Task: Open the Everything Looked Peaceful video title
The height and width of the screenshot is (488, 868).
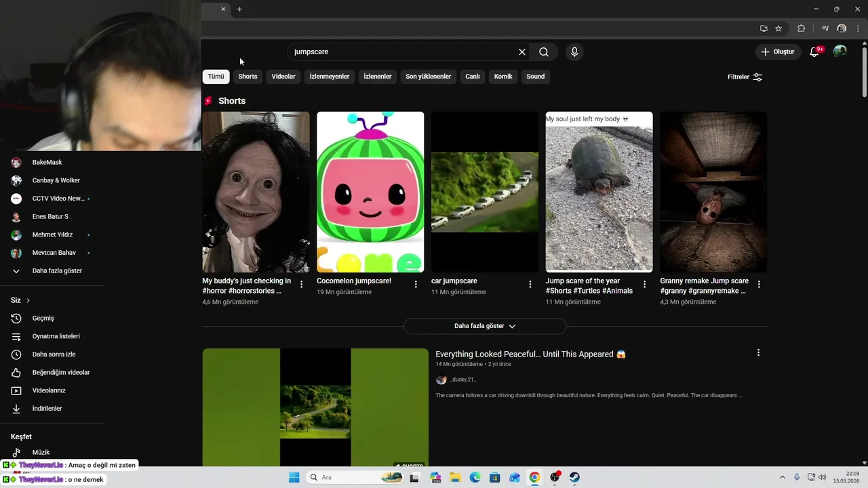Action: tap(530, 354)
